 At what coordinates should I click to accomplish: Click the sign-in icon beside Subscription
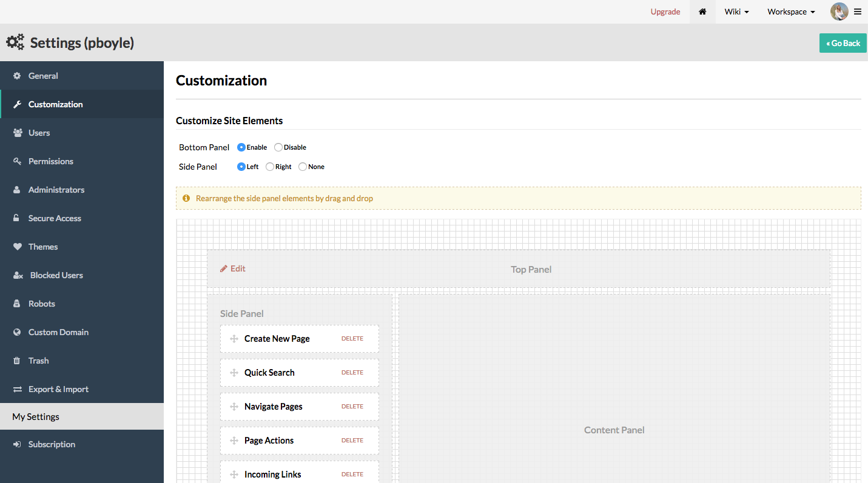[x=17, y=444]
